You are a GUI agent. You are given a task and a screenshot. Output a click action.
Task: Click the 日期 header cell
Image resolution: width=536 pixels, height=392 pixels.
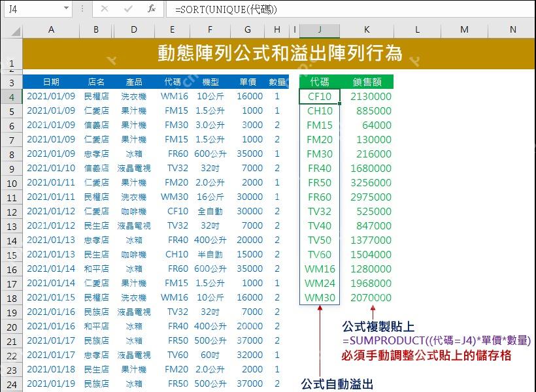51,82
